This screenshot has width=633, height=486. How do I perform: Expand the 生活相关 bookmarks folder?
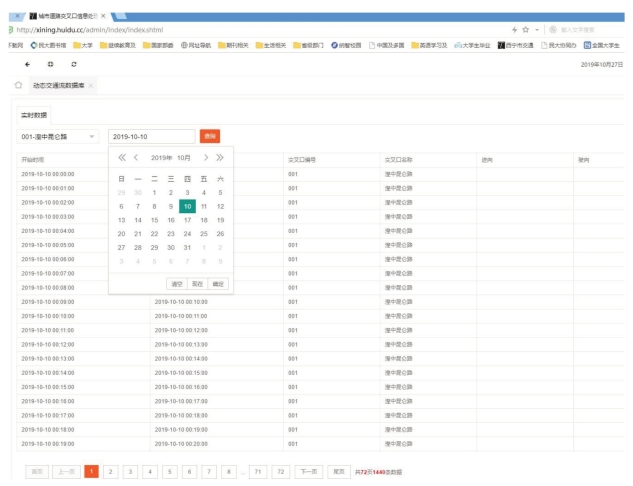tap(277, 46)
